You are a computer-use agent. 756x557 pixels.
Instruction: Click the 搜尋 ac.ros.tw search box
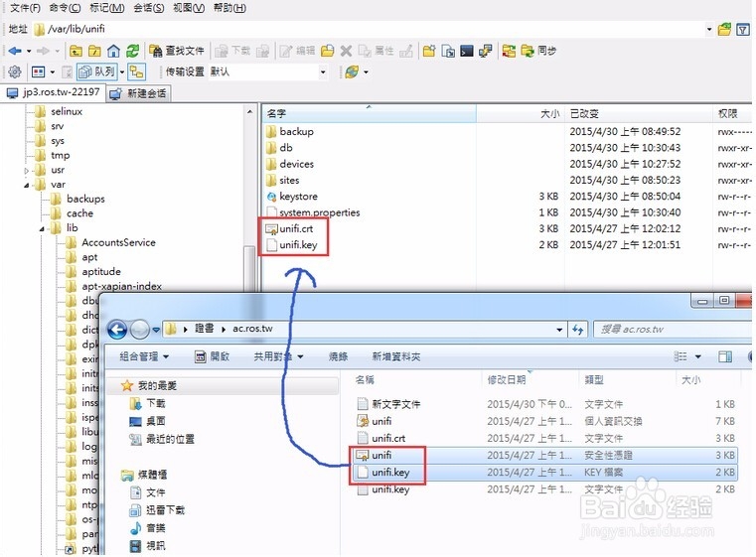click(x=673, y=330)
